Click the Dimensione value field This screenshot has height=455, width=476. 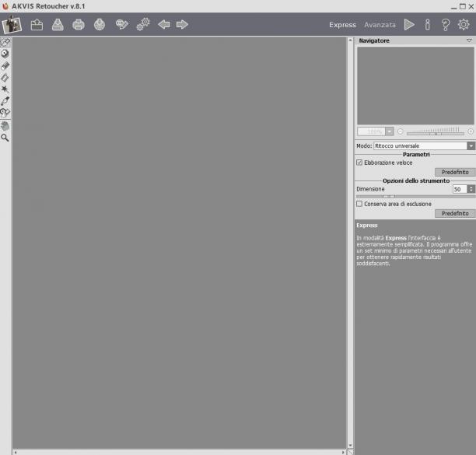[460, 189]
